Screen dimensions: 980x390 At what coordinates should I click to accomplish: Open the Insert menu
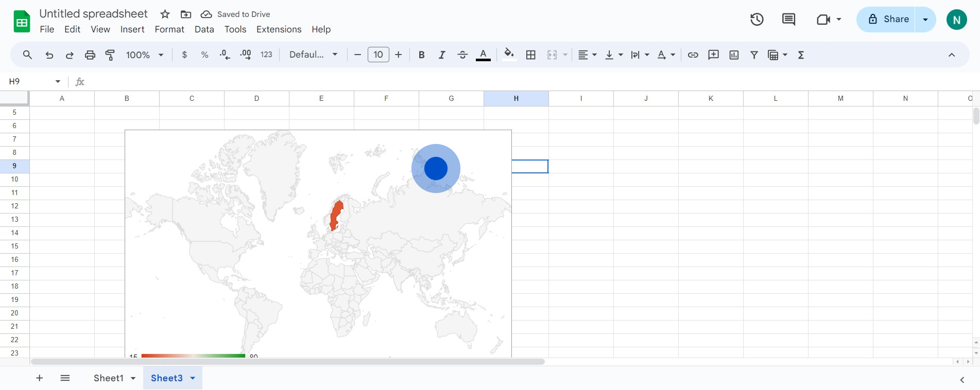pyautogui.click(x=132, y=29)
